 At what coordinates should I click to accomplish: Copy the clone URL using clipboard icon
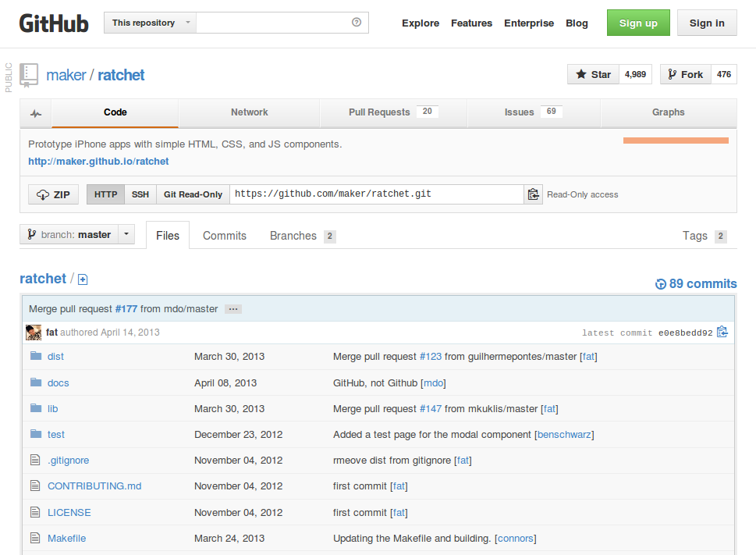click(x=533, y=194)
